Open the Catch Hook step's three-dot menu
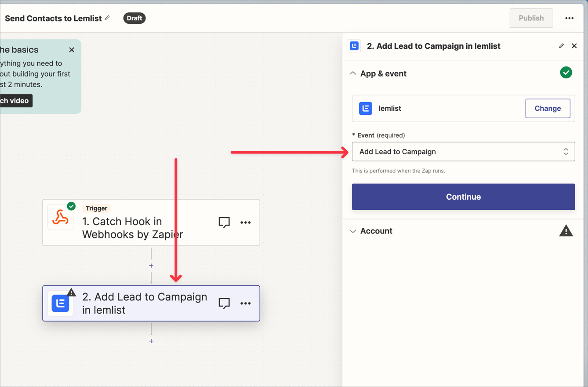 tap(245, 223)
